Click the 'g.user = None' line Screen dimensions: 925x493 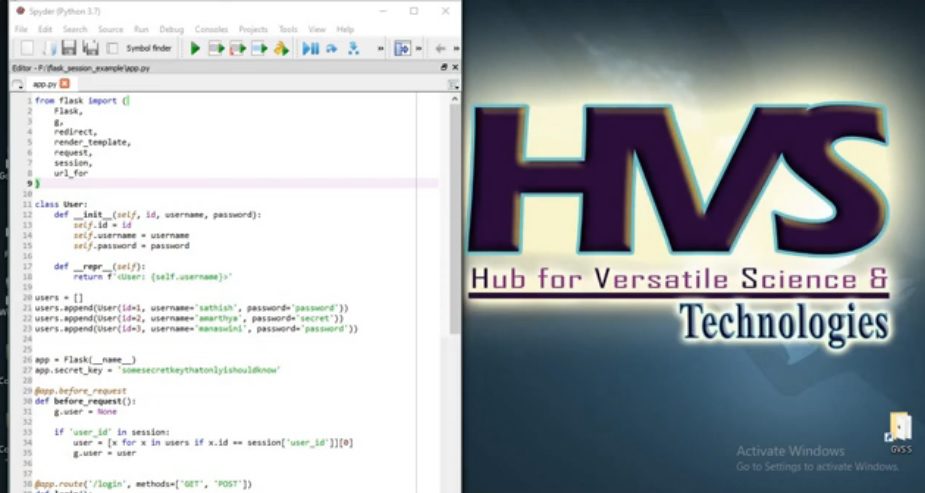tap(86, 412)
